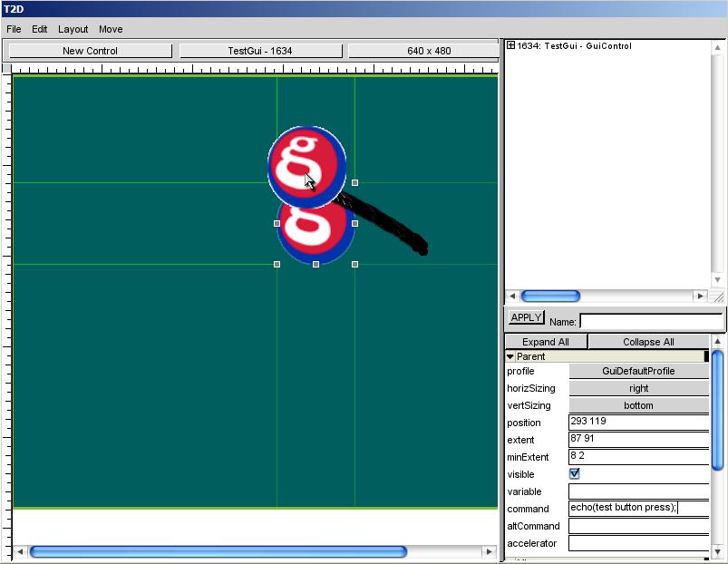Click the Collapse All button
This screenshot has height=564, width=728.
648,342
